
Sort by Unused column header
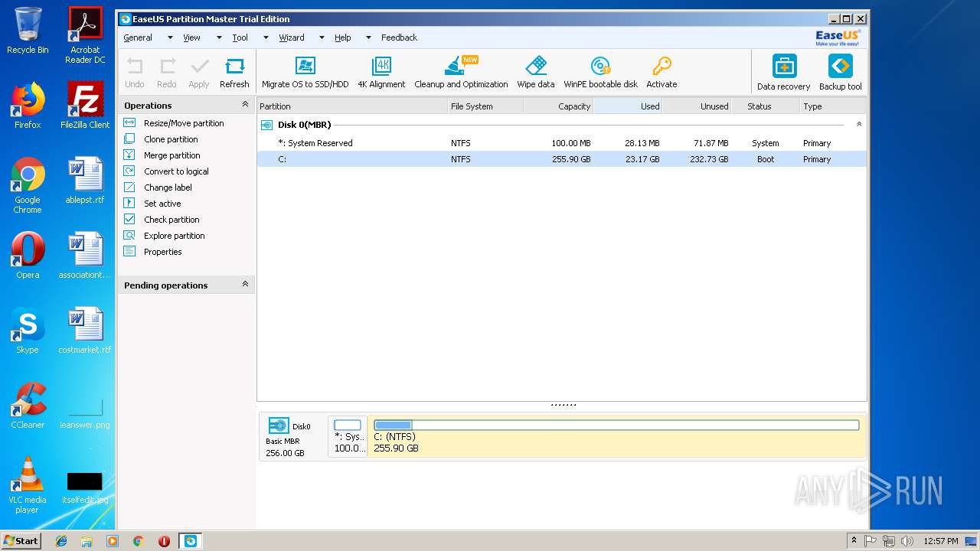click(697, 106)
